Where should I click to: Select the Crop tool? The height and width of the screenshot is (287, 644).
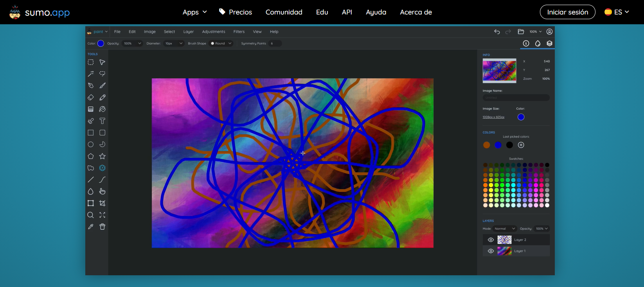pos(103,203)
